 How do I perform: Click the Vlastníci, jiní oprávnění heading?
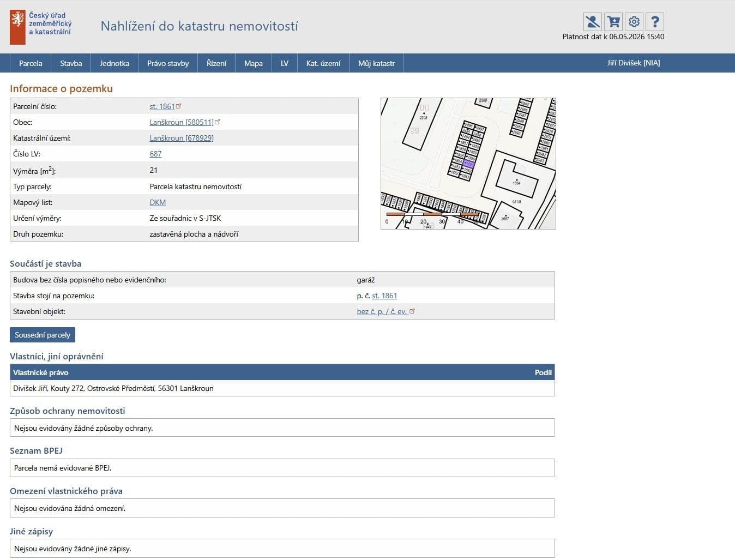pos(57,356)
